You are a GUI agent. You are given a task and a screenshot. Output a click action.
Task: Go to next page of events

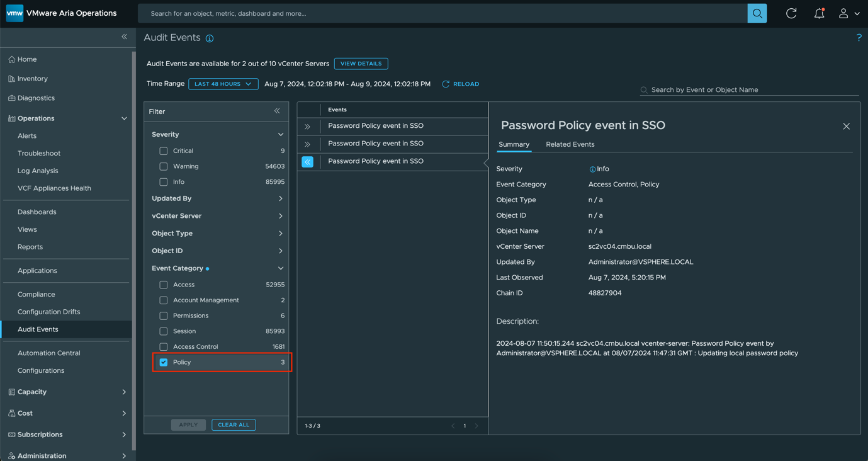(x=476, y=426)
